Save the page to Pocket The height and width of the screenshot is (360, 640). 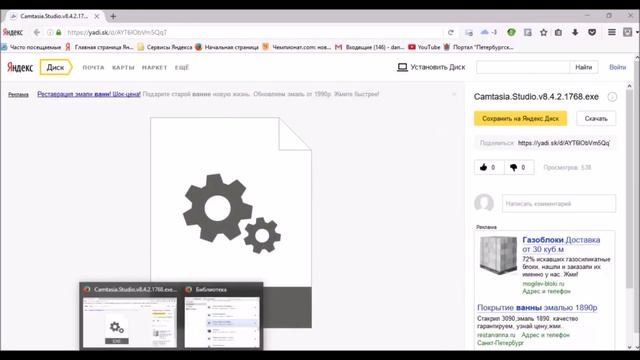click(x=592, y=32)
